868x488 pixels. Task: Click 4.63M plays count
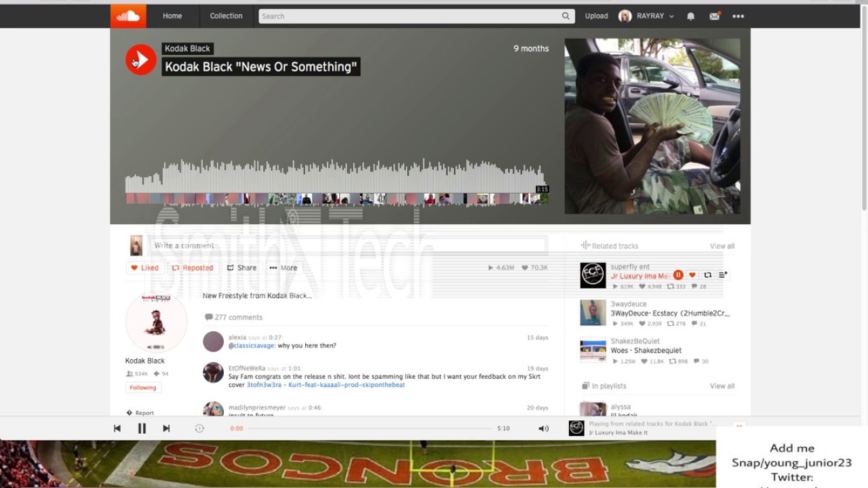(x=501, y=268)
